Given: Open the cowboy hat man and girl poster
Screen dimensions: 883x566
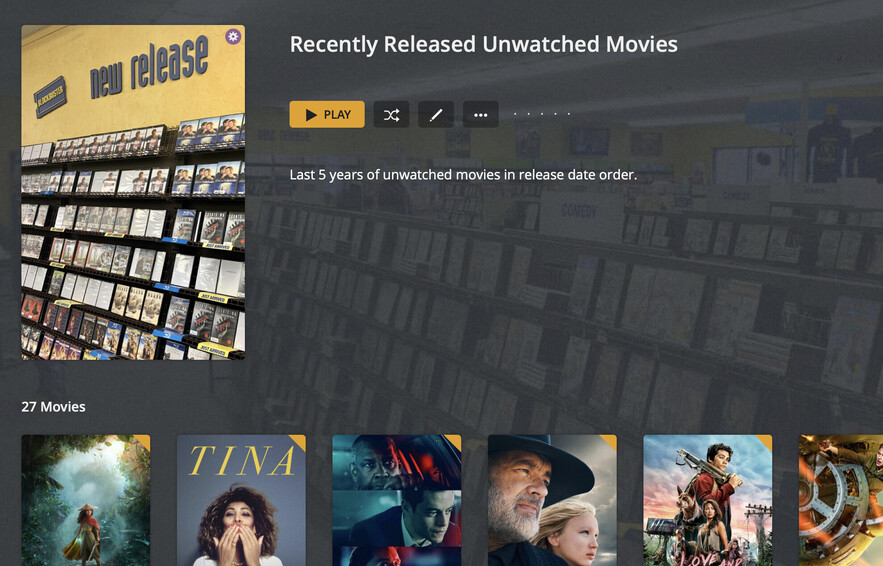Looking at the screenshot, I should pos(552,500).
